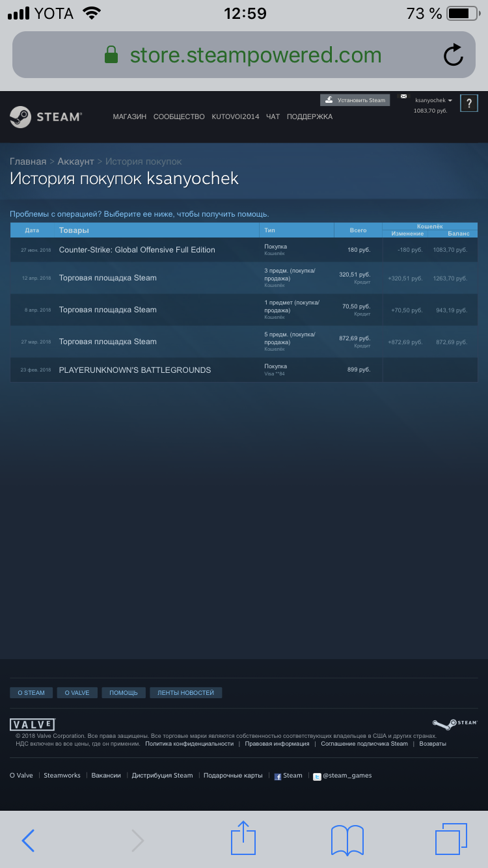This screenshot has width=488, height=868.
Task: Go to Аккаунт breadcrumb
Action: [x=76, y=161]
